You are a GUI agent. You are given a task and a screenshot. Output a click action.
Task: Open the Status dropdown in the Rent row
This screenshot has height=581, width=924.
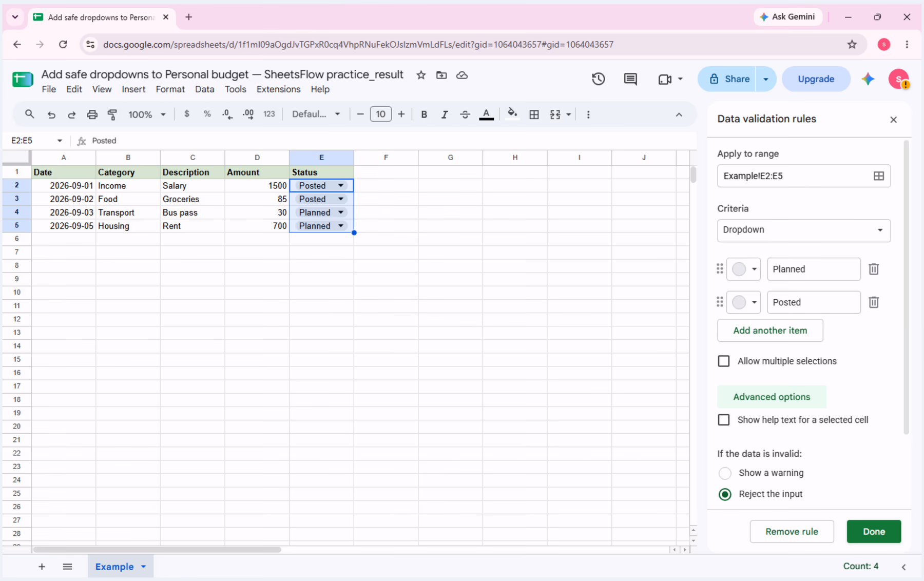pyautogui.click(x=341, y=226)
